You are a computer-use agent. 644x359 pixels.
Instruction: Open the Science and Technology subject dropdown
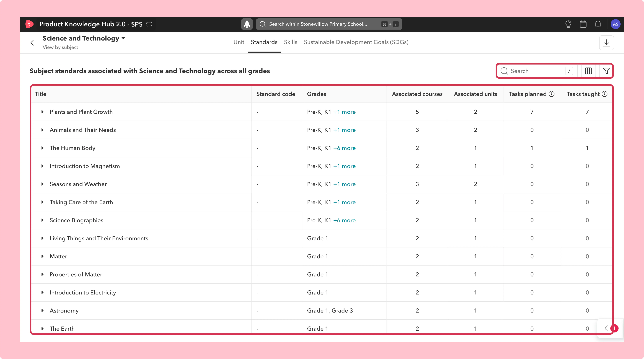point(84,38)
